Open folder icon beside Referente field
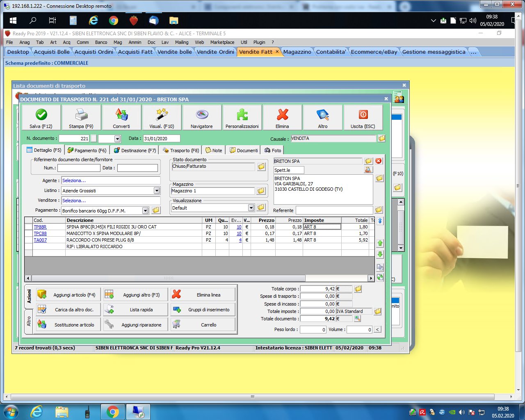 (x=379, y=210)
